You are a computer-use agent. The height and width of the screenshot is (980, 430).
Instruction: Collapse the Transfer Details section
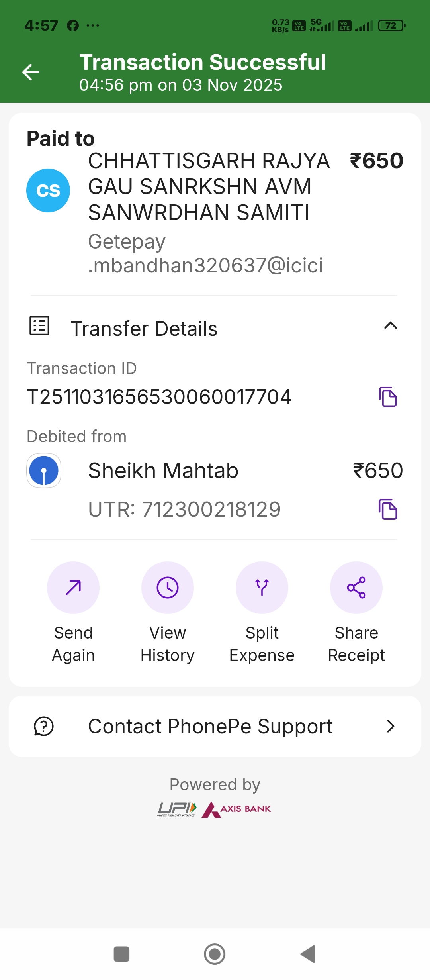coord(391,326)
